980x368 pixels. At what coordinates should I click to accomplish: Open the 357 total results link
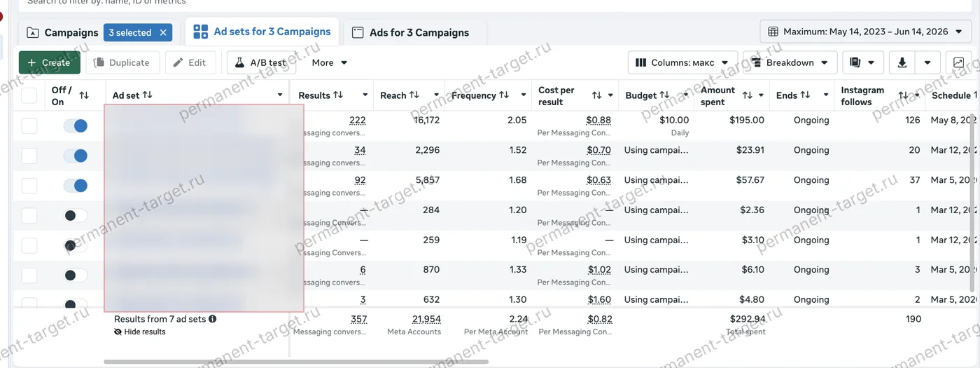[358, 320]
